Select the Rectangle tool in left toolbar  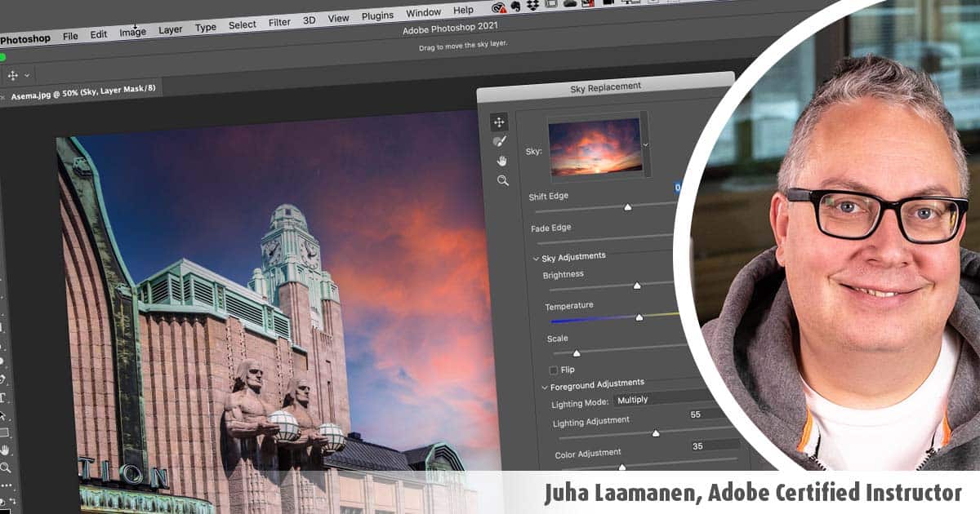[3, 432]
